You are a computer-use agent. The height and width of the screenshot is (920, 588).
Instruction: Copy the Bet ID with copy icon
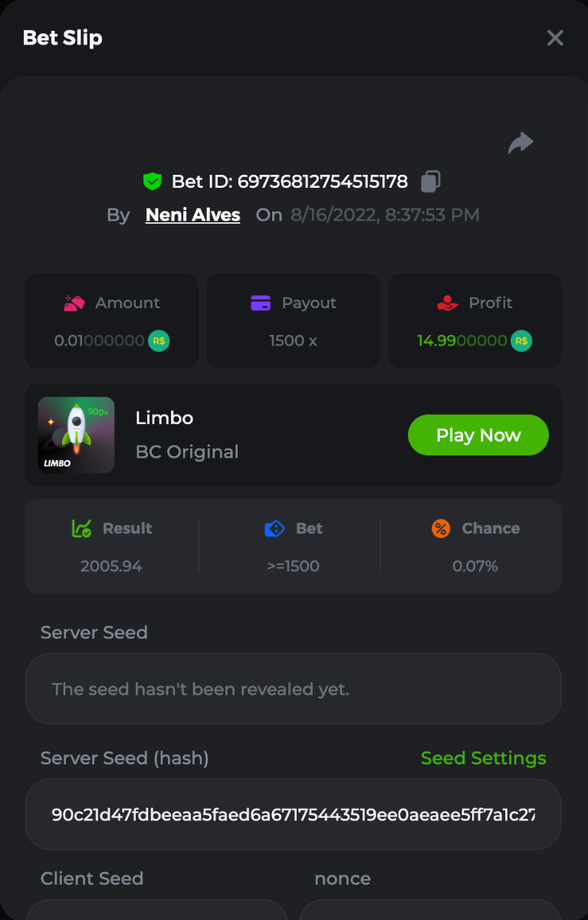(x=431, y=182)
